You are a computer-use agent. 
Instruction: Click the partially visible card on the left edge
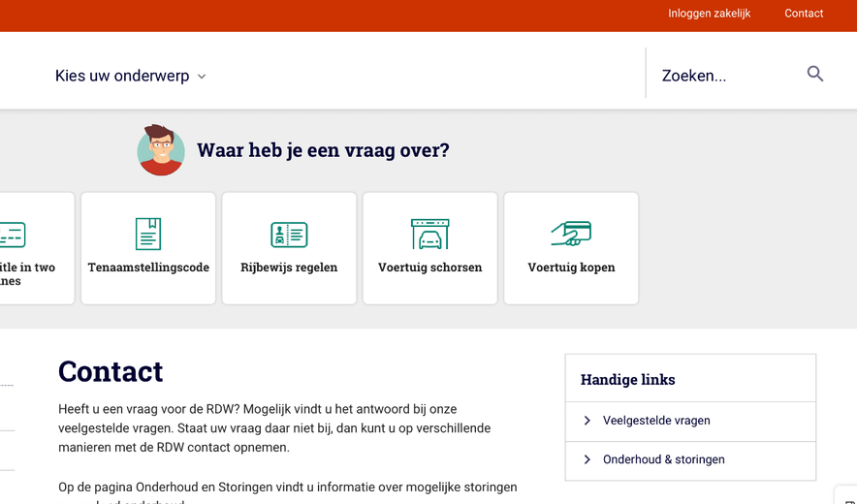coord(34,248)
